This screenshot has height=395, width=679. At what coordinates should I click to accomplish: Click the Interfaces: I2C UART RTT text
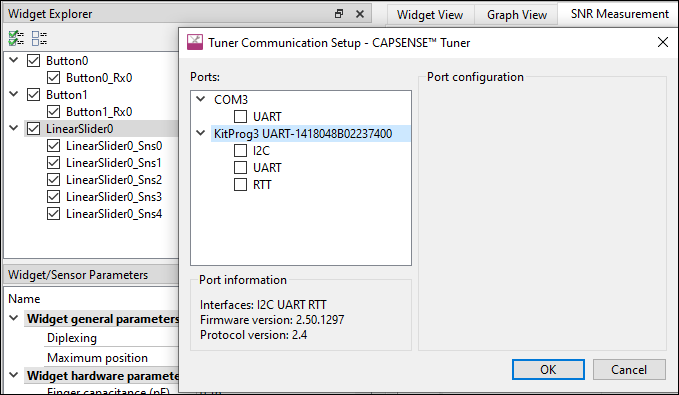pos(263,305)
